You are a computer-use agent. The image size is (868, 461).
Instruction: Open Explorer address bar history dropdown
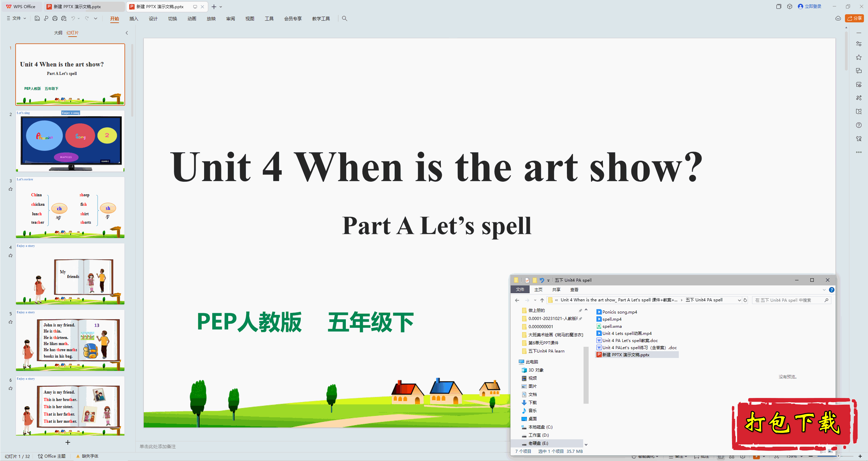tap(739, 300)
